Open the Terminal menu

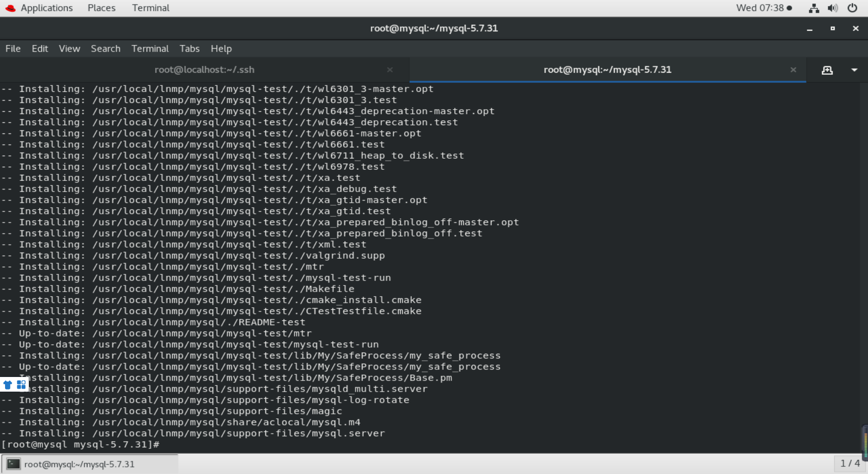pos(150,49)
